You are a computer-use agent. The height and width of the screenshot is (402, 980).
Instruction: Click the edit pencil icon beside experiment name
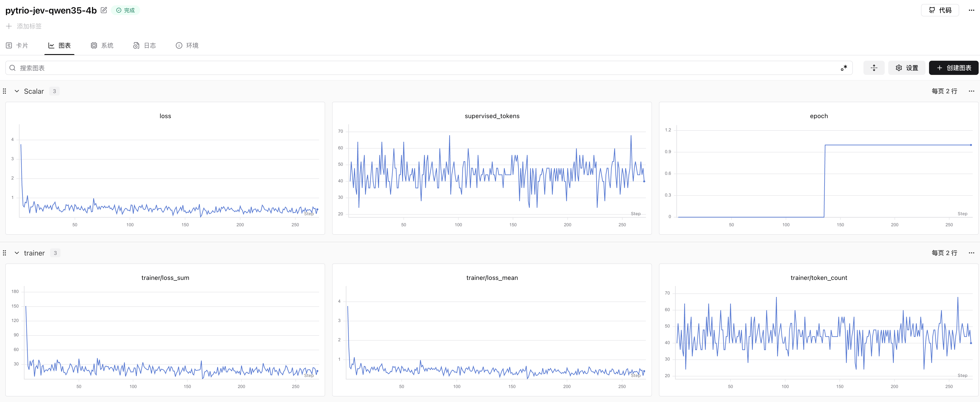point(104,10)
